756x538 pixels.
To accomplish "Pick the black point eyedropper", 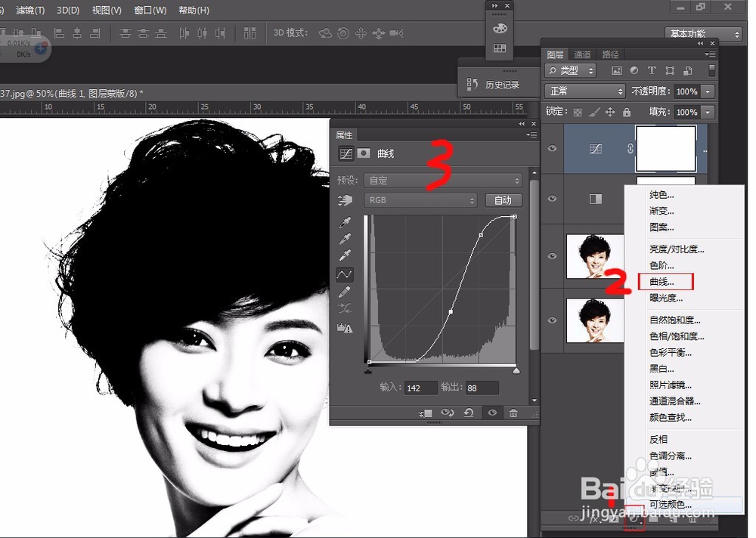I will click(345, 222).
